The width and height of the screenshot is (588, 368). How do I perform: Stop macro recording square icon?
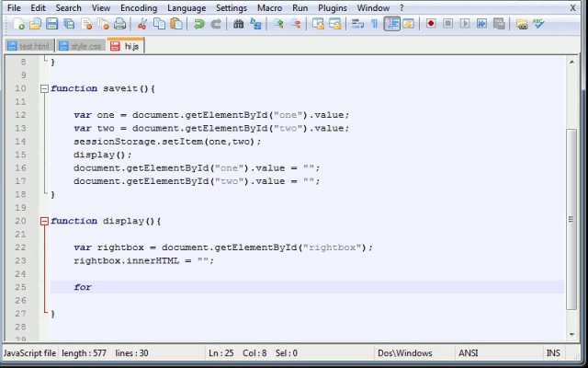[x=447, y=24]
